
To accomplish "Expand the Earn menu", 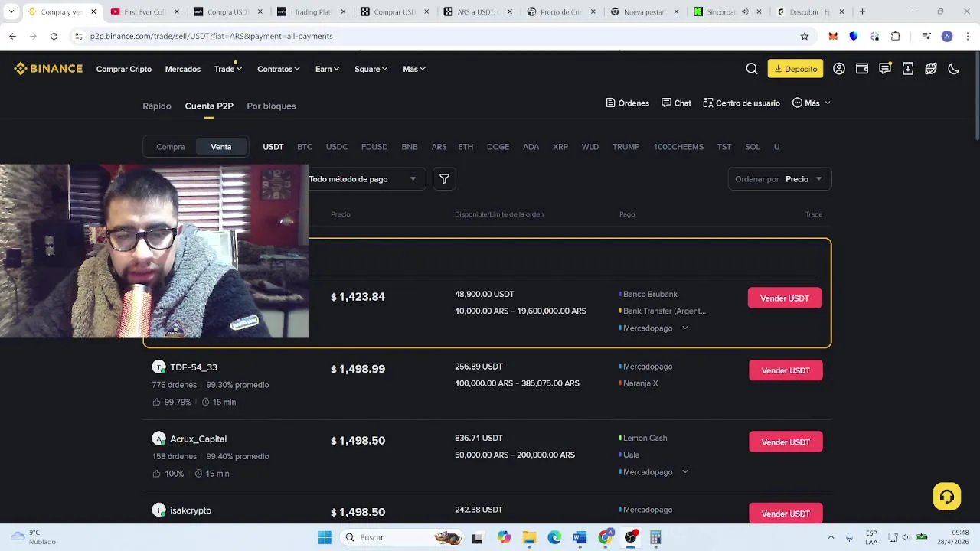I will click(x=328, y=69).
